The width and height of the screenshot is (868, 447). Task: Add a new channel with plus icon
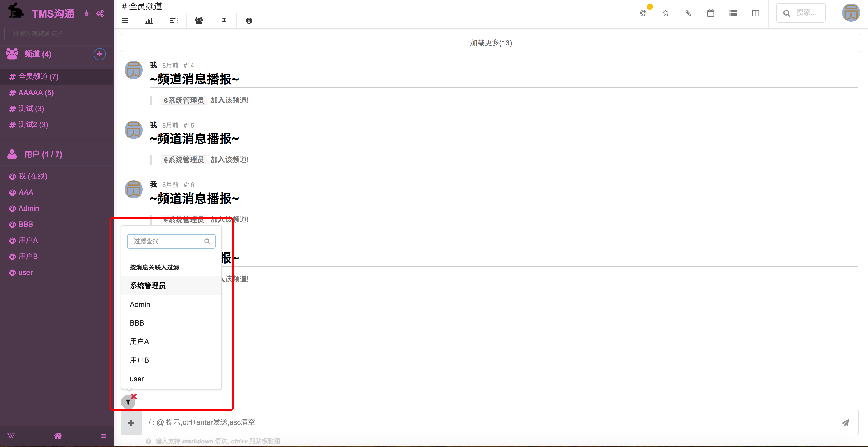tap(100, 54)
